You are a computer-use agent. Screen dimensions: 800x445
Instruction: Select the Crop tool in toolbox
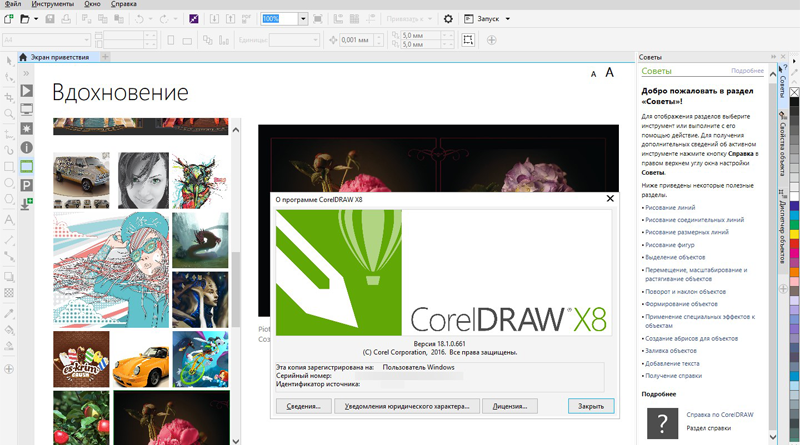pyautogui.click(x=9, y=96)
